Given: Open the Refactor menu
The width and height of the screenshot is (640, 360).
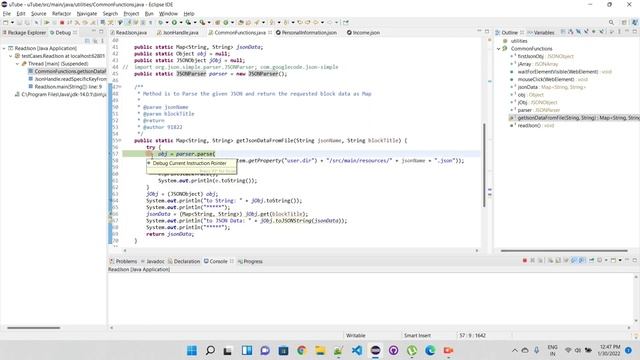Looking at the screenshot, I should [61, 13].
